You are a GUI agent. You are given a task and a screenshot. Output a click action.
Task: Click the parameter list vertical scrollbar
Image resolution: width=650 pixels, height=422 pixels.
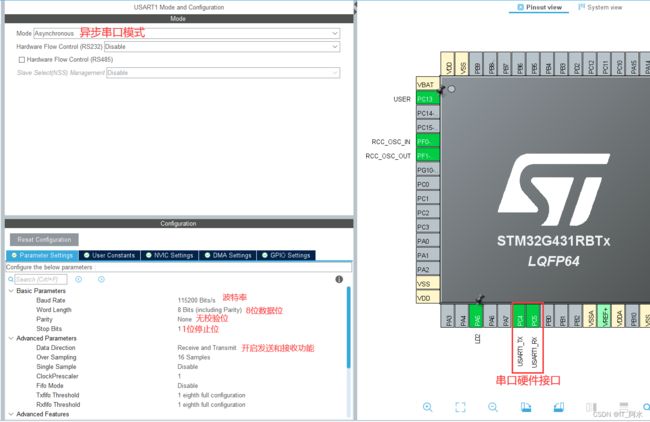pyautogui.click(x=349, y=327)
